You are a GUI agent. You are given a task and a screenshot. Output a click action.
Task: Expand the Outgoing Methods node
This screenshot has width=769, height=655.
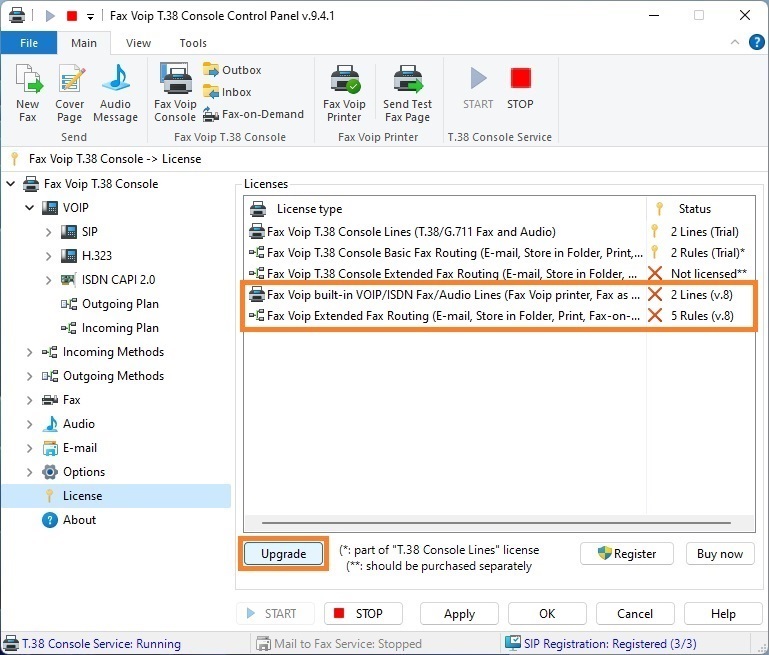(29, 376)
